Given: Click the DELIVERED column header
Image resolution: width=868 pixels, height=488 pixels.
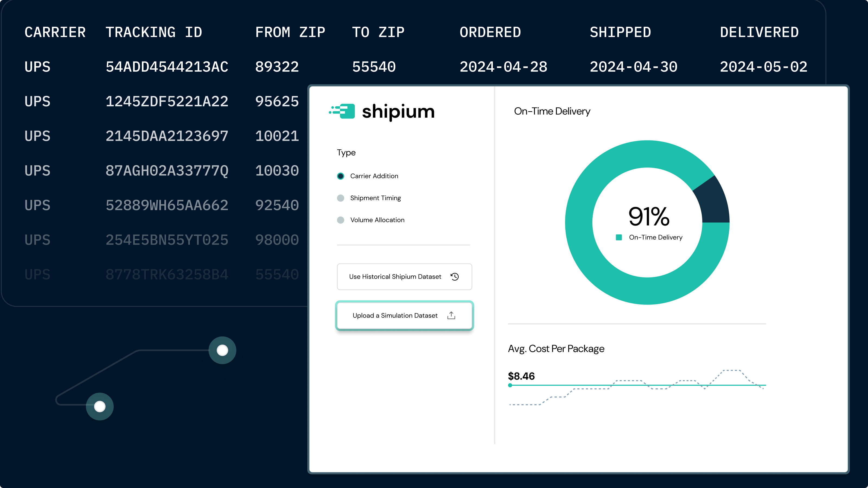Looking at the screenshot, I should click(x=759, y=32).
